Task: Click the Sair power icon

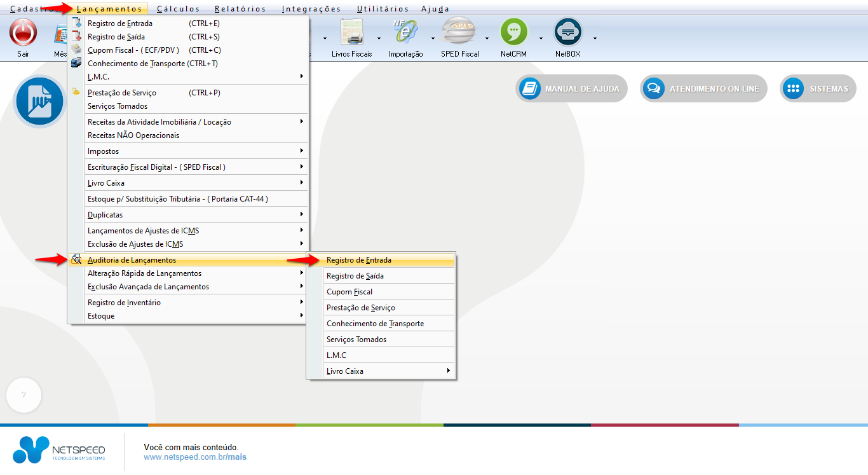Action: pos(23,33)
